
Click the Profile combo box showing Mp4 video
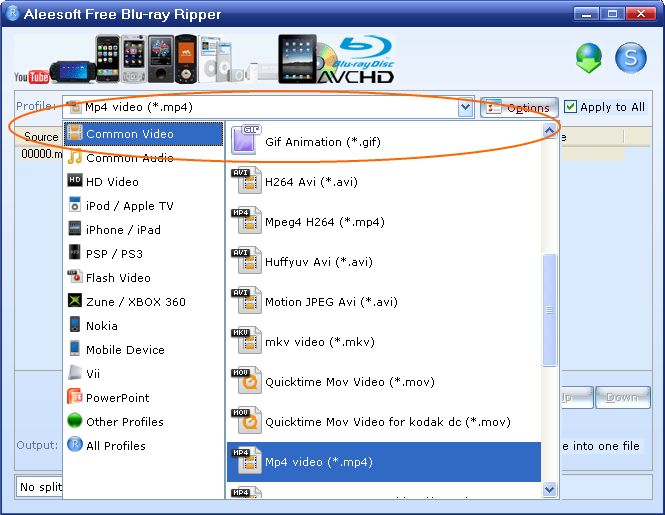pyautogui.click(x=268, y=107)
